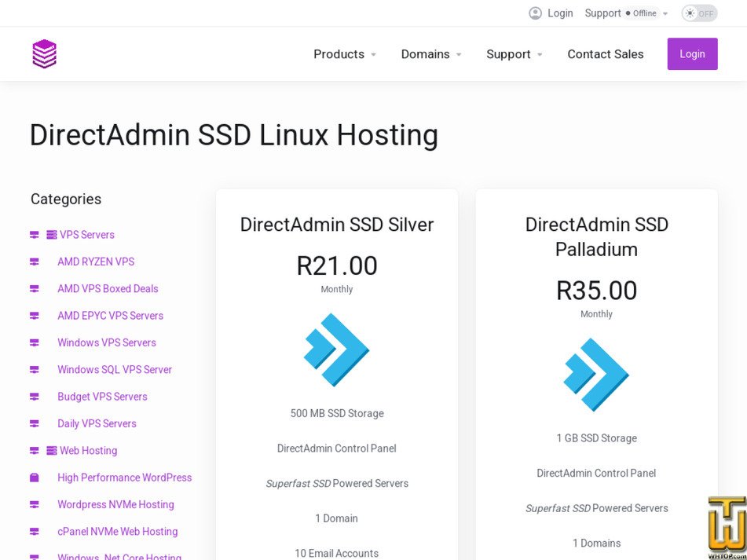
Task: Click the 1 GB SSD Storage feature
Action: click(596, 438)
